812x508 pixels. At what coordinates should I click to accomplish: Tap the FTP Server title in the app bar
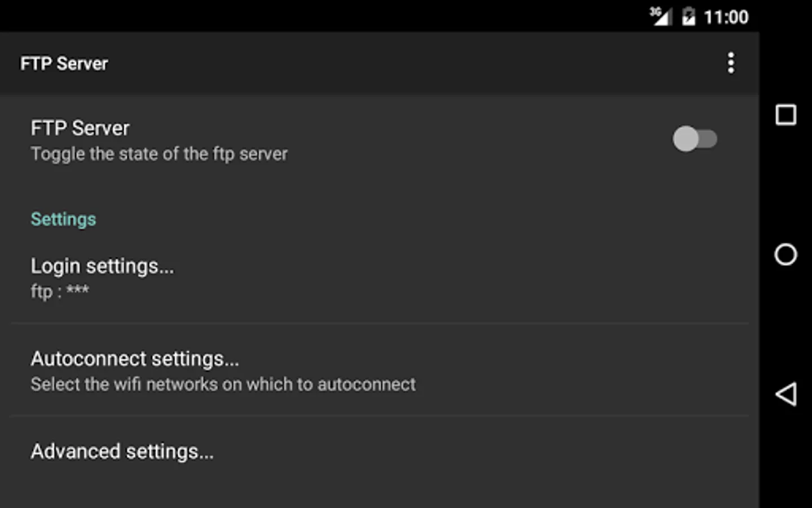tap(64, 64)
